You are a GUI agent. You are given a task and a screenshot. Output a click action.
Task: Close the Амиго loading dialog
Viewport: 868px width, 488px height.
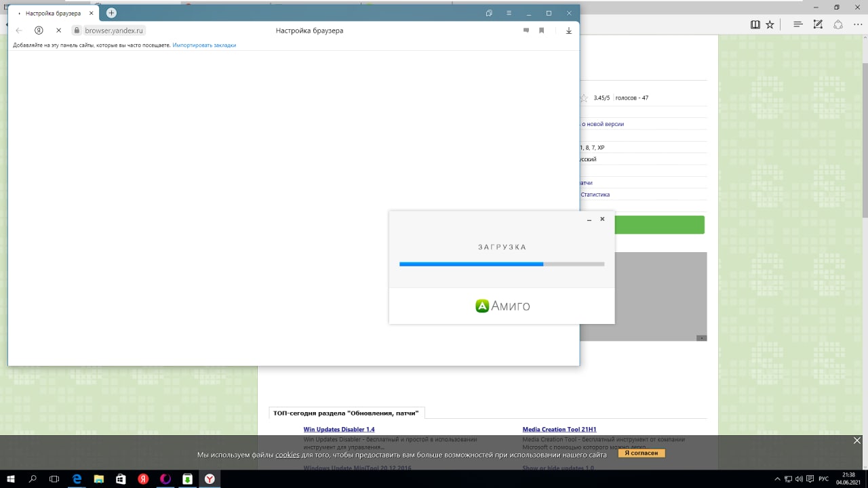(x=602, y=219)
